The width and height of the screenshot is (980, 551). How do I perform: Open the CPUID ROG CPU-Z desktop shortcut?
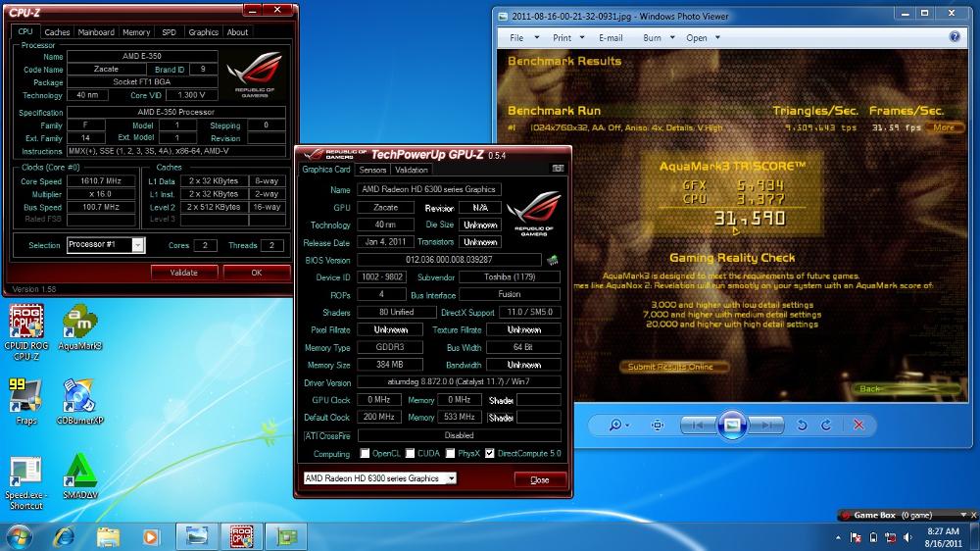coord(26,331)
